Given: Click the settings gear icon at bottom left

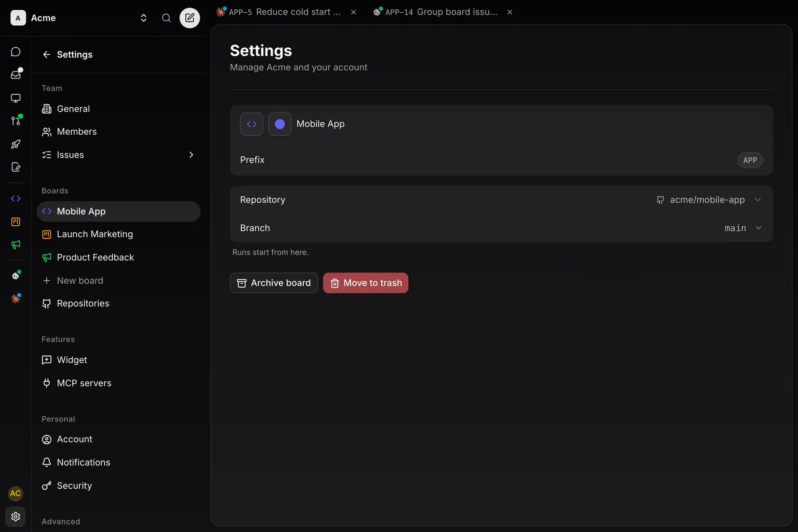Looking at the screenshot, I should [x=16, y=516].
